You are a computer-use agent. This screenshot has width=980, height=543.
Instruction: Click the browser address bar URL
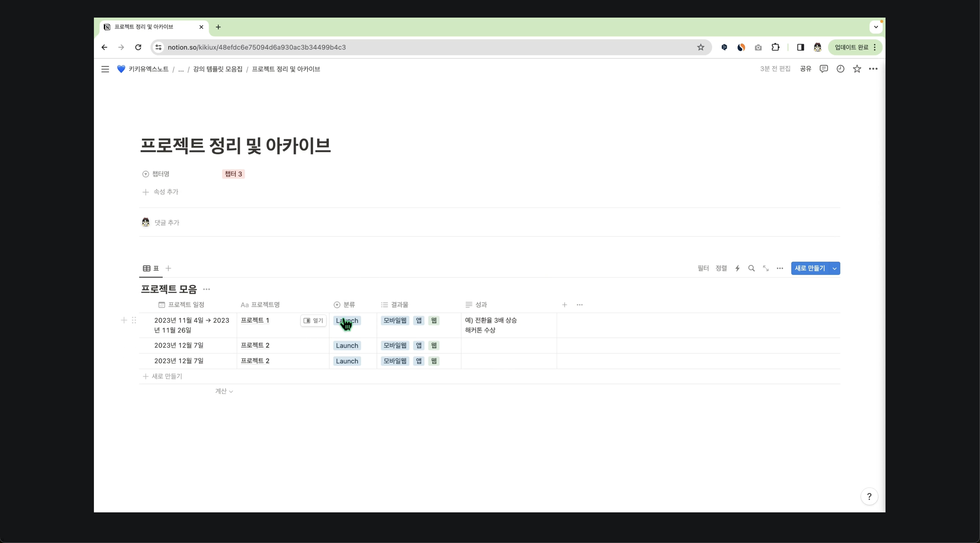tap(257, 47)
